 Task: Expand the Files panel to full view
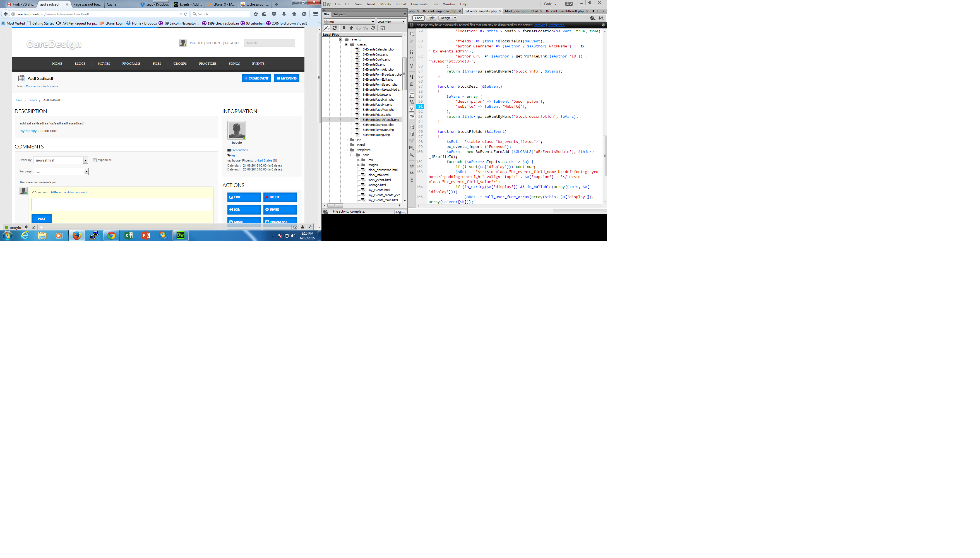[383, 28]
